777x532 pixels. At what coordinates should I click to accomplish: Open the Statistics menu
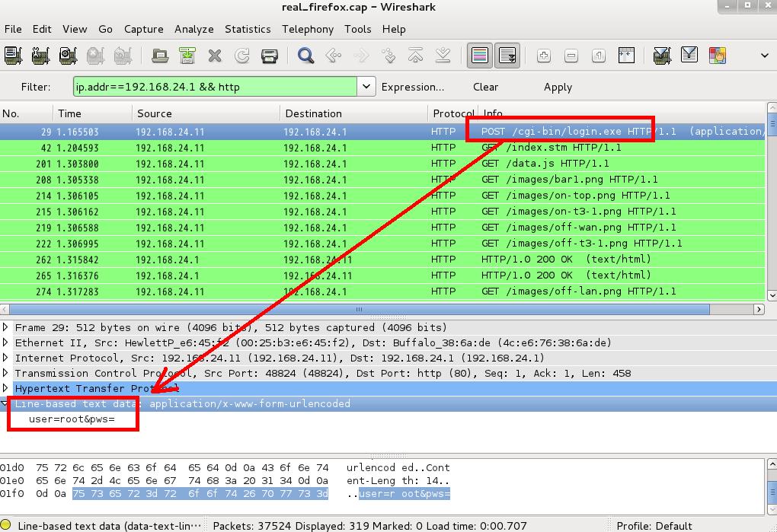tap(248, 29)
